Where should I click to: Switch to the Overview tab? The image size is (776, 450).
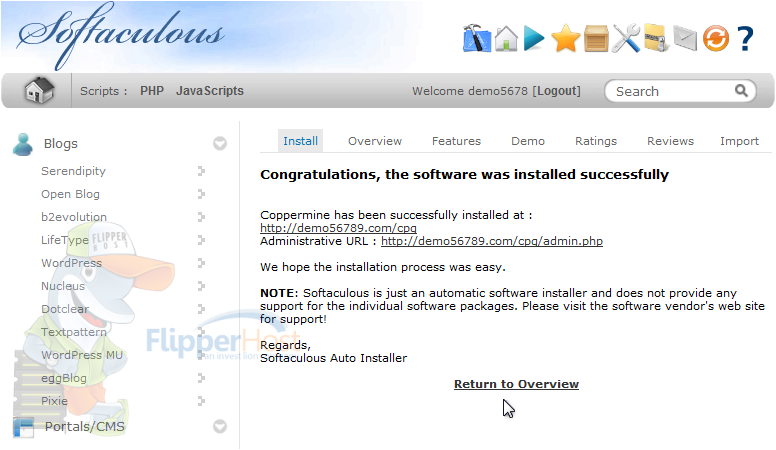click(375, 141)
